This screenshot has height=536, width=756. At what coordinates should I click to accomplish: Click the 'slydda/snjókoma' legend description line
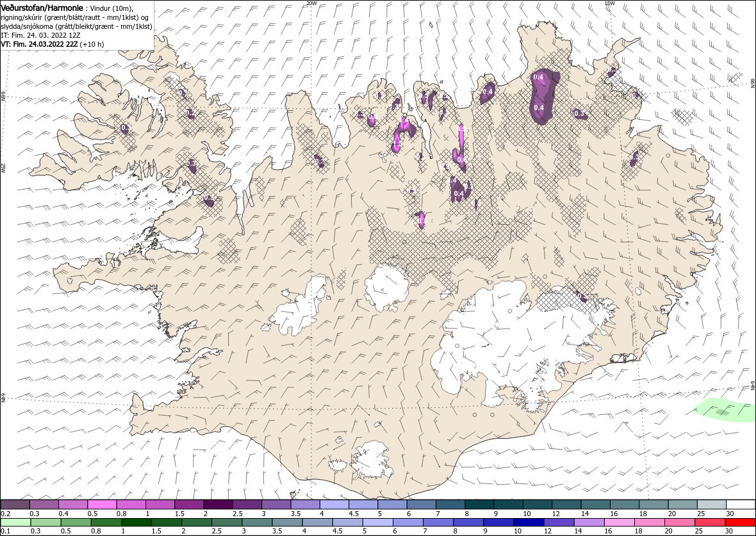click(x=76, y=26)
